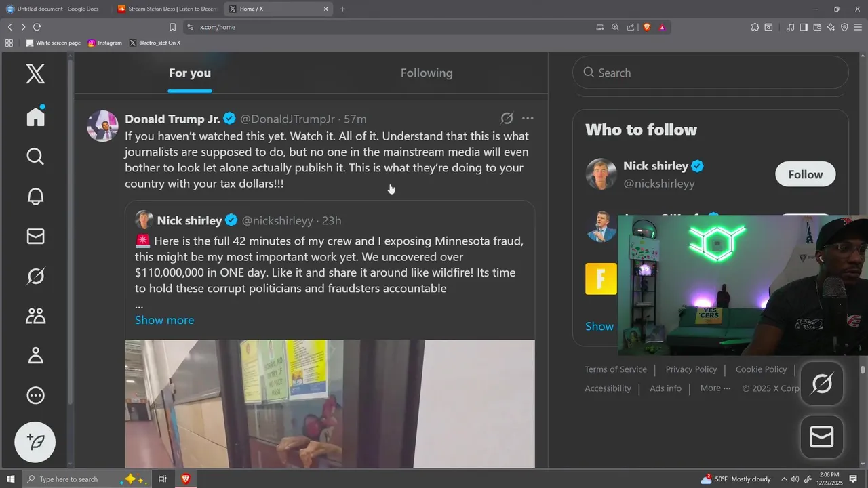Open Brave VPN shield icon

(844, 27)
